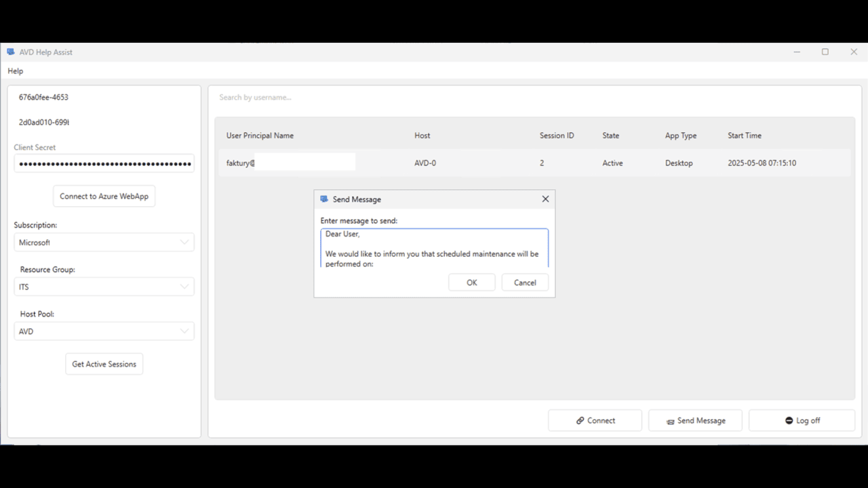Click the 2025-05-08 07:15:10 start time
This screenshot has width=868, height=488.
(762, 163)
